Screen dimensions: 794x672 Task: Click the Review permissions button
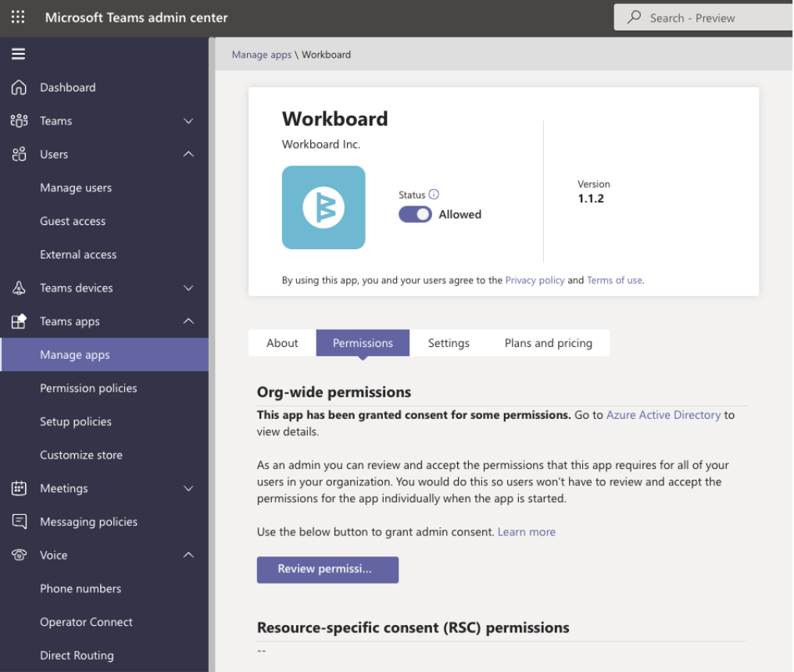click(327, 570)
